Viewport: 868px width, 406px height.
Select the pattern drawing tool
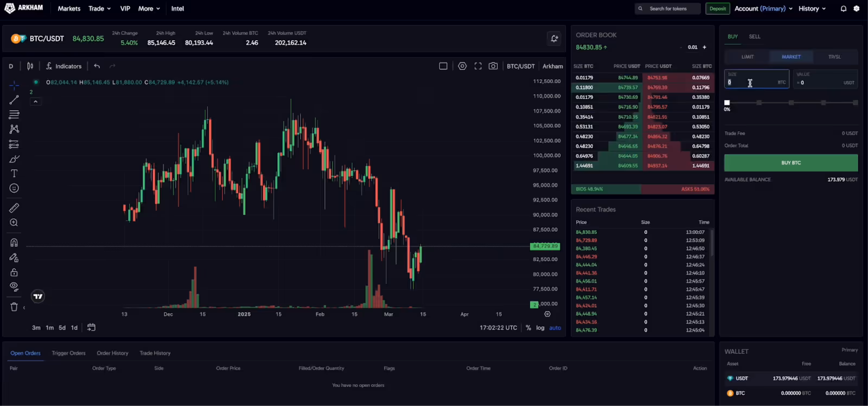(x=14, y=129)
